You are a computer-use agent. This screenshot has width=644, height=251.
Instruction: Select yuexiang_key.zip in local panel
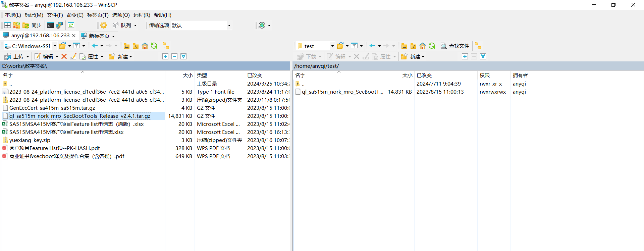point(30,140)
